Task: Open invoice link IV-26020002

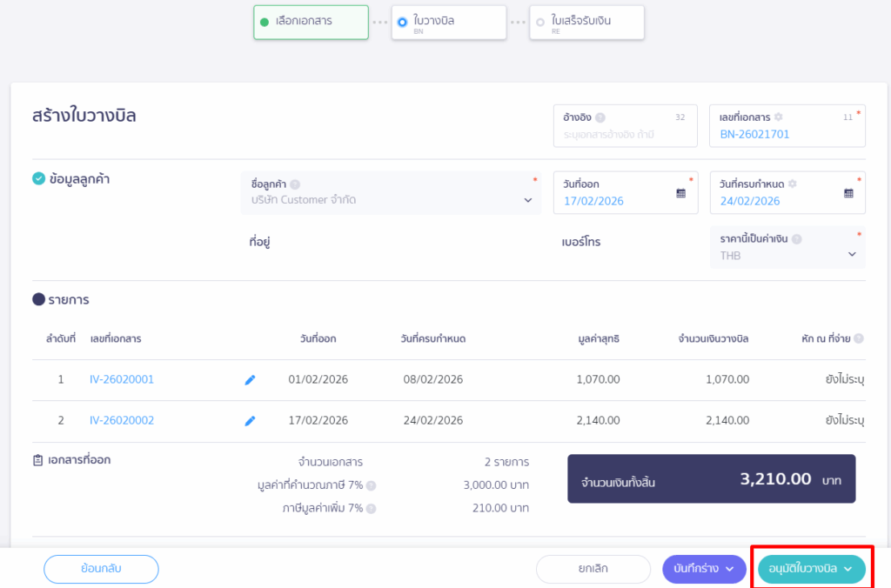Action: click(x=122, y=421)
